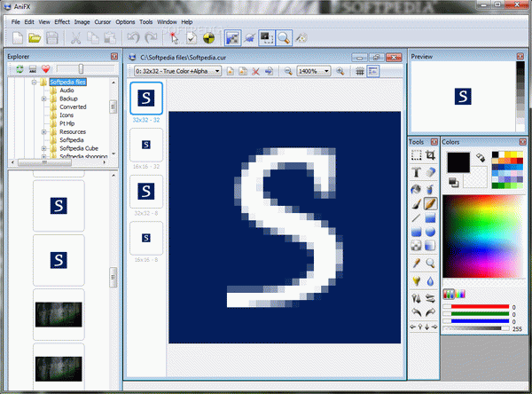Select the Line tool
The image size is (532, 394).
pos(417,218)
